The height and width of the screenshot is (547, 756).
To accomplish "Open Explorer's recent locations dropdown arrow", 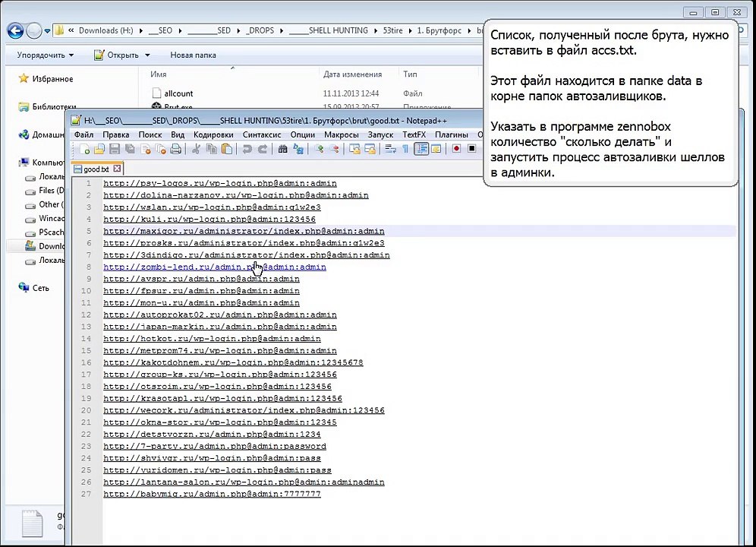I will [x=47, y=31].
